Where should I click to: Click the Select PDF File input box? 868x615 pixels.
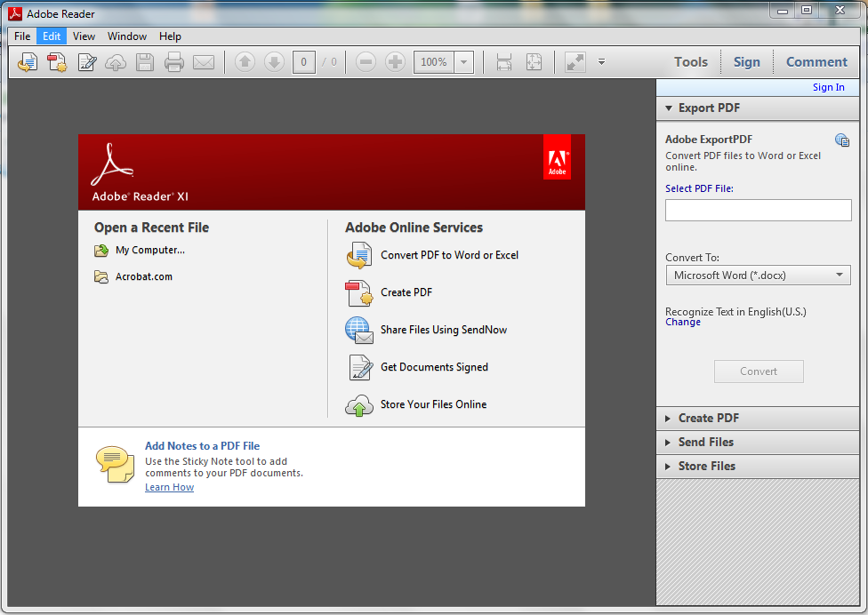click(x=758, y=210)
